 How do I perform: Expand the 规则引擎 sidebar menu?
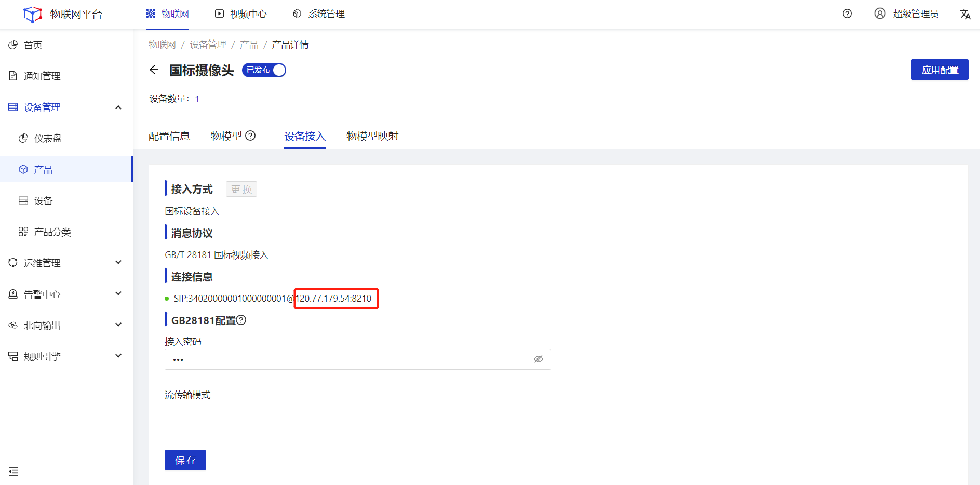tap(118, 356)
